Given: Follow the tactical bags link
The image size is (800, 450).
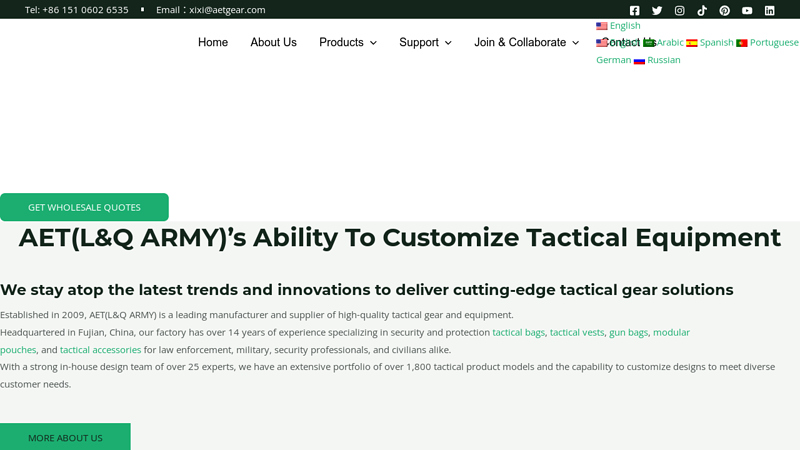Looking at the screenshot, I should [518, 332].
